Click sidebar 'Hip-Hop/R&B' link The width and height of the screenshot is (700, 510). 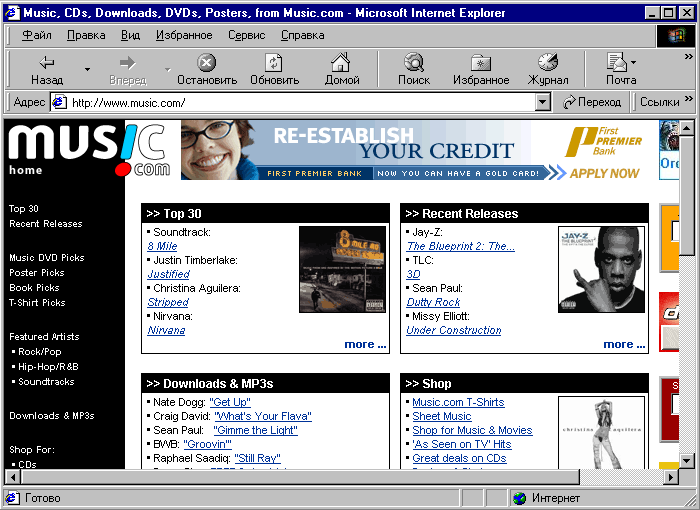point(48,367)
